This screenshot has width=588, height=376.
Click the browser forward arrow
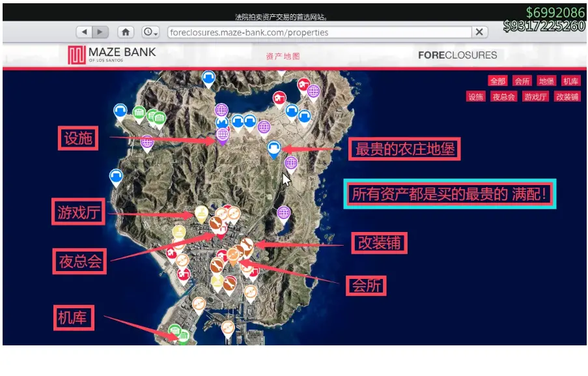[x=100, y=32]
